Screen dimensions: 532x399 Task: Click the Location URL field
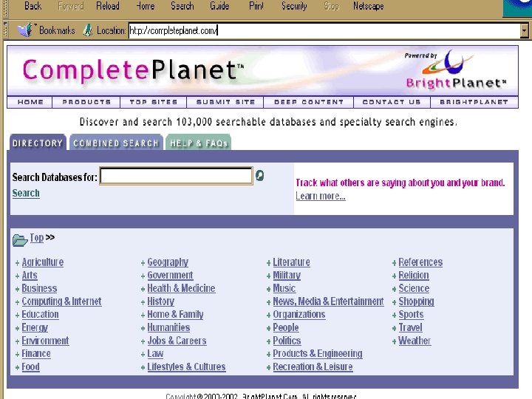click(324, 30)
